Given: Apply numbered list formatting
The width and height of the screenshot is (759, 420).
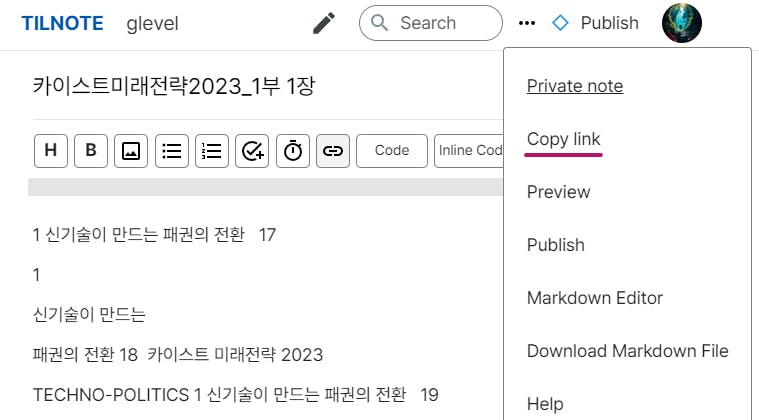Looking at the screenshot, I should point(212,151).
